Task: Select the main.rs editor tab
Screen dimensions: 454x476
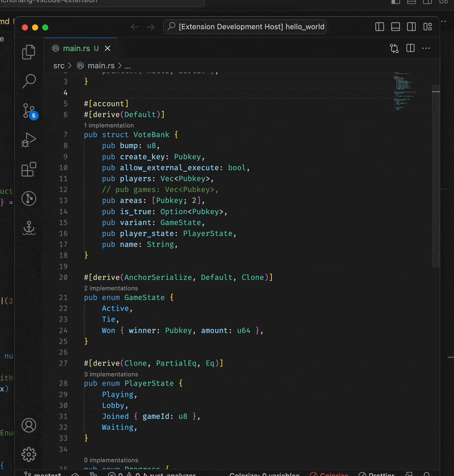Action: (x=80, y=48)
